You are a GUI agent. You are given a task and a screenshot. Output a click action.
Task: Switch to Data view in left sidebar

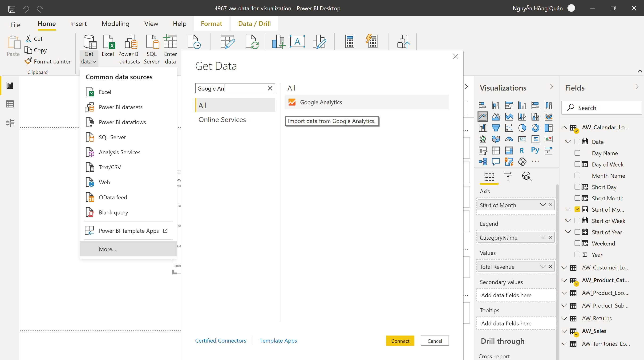(10, 104)
